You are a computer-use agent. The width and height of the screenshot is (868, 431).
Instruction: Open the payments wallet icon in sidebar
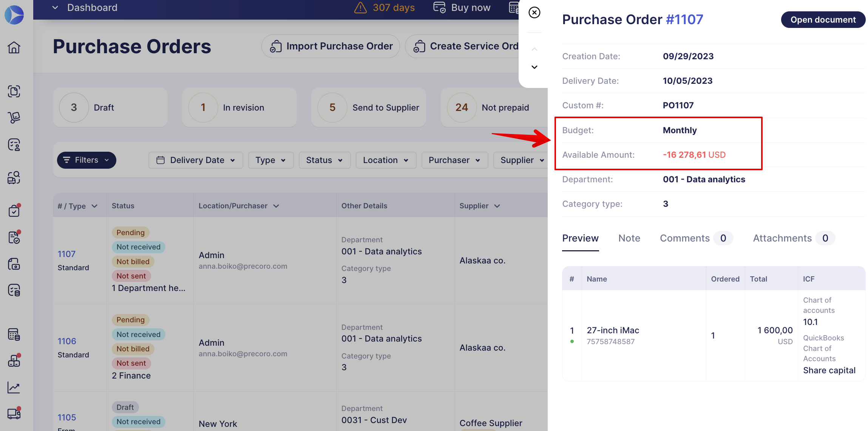[14, 264]
